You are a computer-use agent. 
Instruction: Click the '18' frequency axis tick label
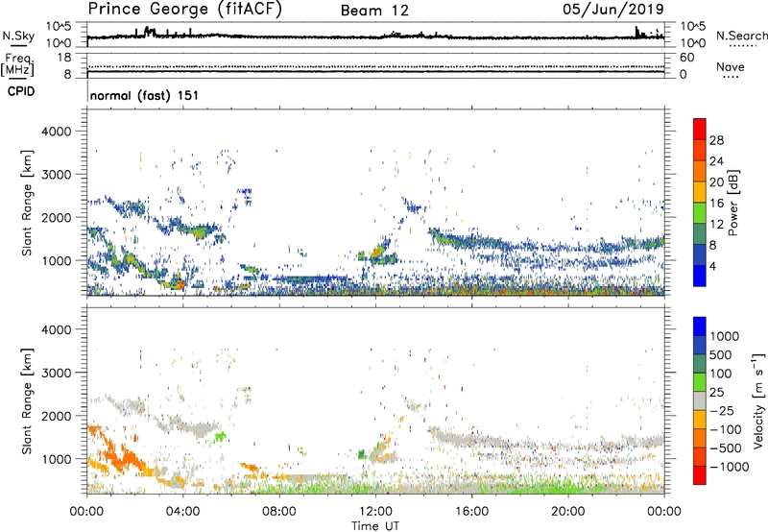coord(64,57)
